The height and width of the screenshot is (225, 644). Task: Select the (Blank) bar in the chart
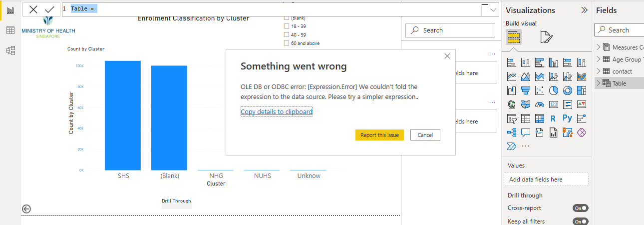[169, 118]
